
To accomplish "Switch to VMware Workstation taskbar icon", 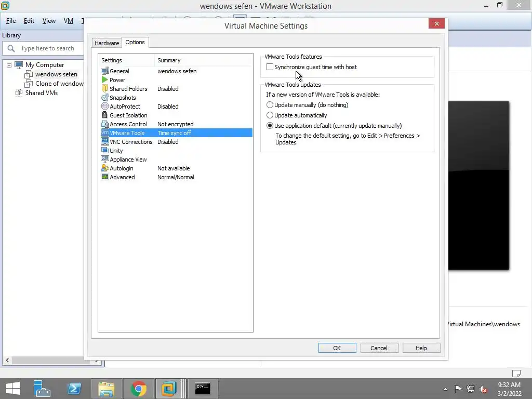I will [169, 389].
